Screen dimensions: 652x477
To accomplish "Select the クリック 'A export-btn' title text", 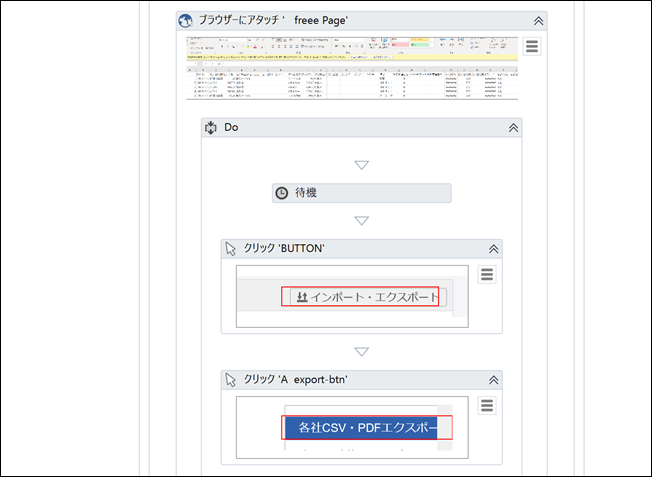I will [x=296, y=379].
